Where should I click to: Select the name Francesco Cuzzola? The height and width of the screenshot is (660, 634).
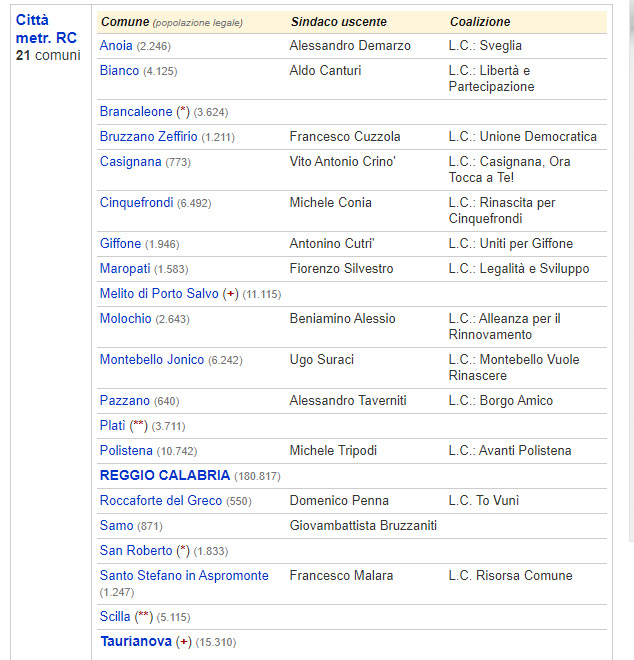[345, 136]
